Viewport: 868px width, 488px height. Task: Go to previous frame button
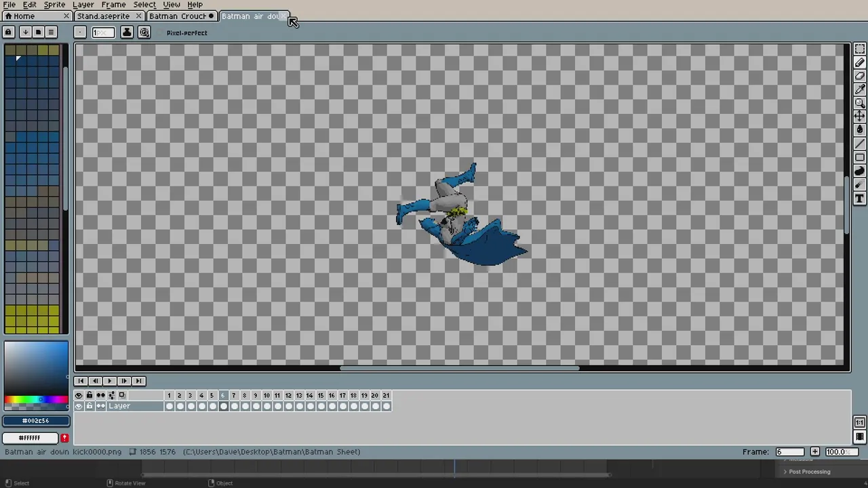(95, 381)
